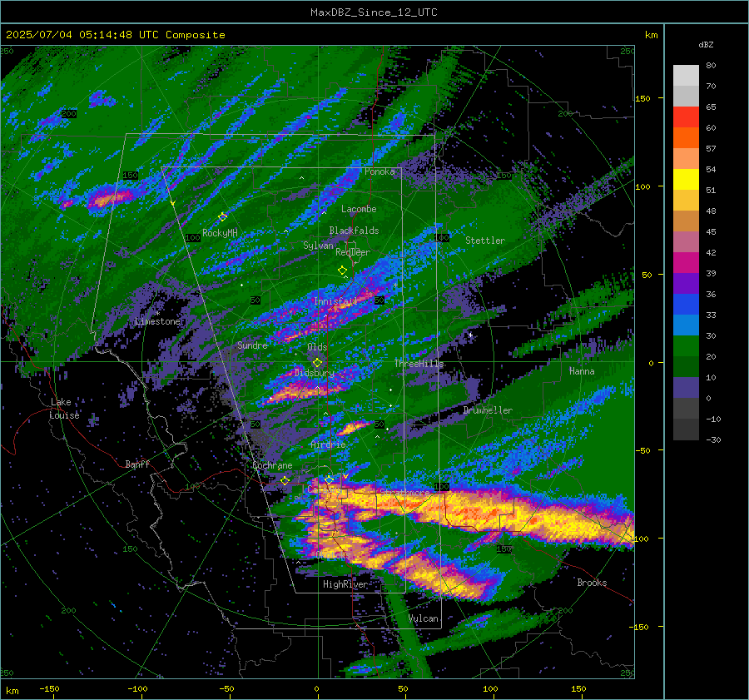Select the Vulcan label
749x700 pixels.
(424, 618)
